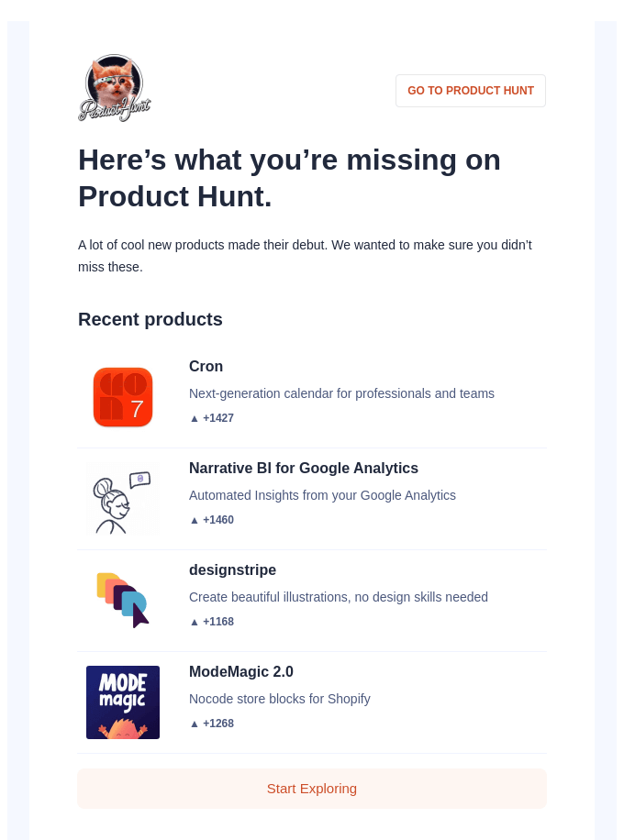Open the designstripe colorful logo icon
The height and width of the screenshot is (840, 624).
(x=123, y=601)
